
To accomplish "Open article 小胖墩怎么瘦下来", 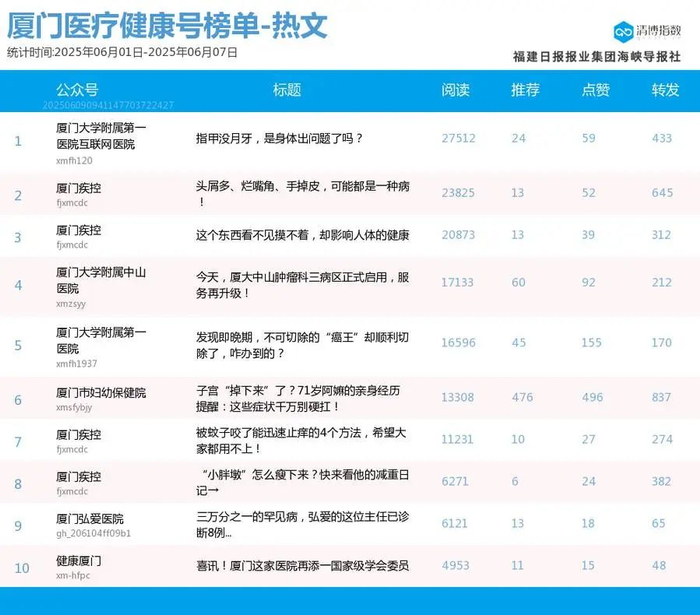I will pos(302,482).
